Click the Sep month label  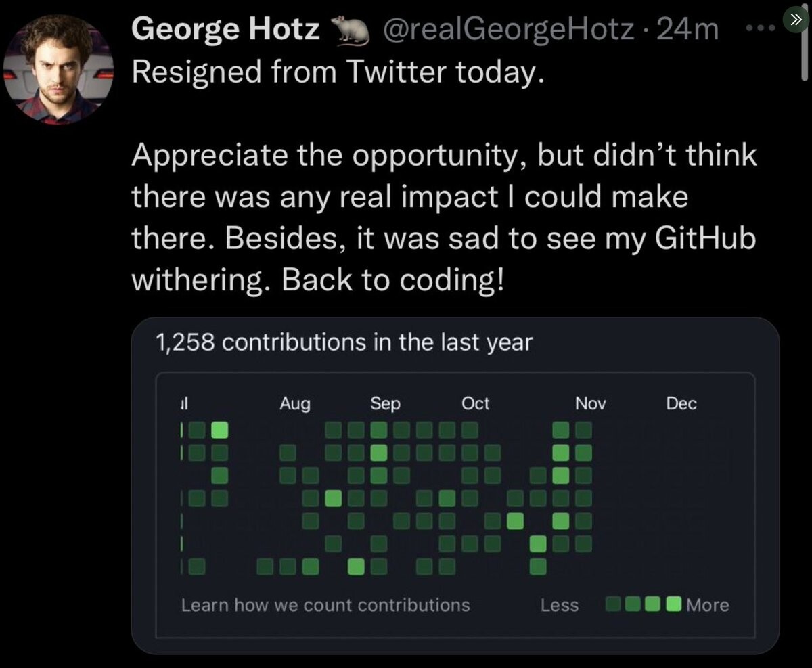pyautogui.click(x=386, y=404)
